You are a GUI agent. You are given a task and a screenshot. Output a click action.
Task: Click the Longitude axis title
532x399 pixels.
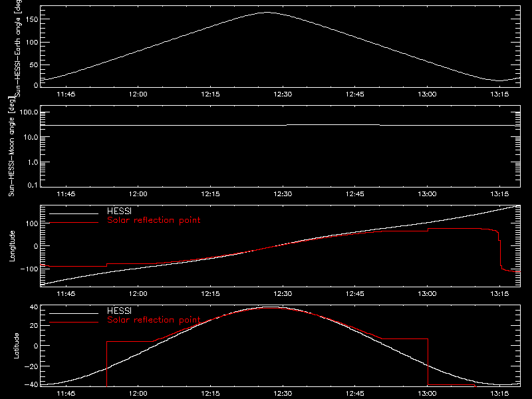[x=12, y=246]
